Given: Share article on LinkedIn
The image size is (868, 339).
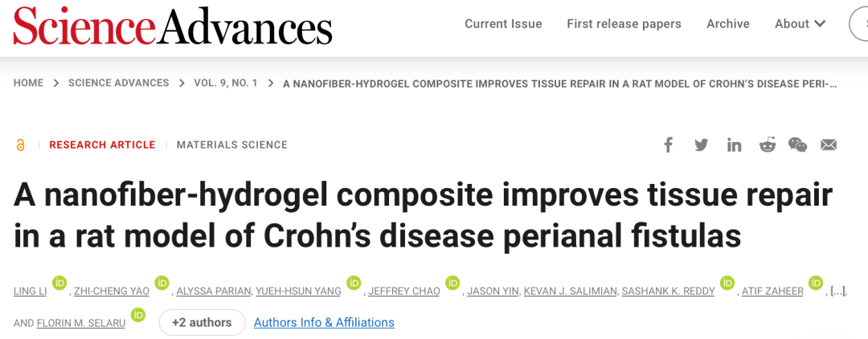Looking at the screenshot, I should pyautogui.click(x=734, y=145).
